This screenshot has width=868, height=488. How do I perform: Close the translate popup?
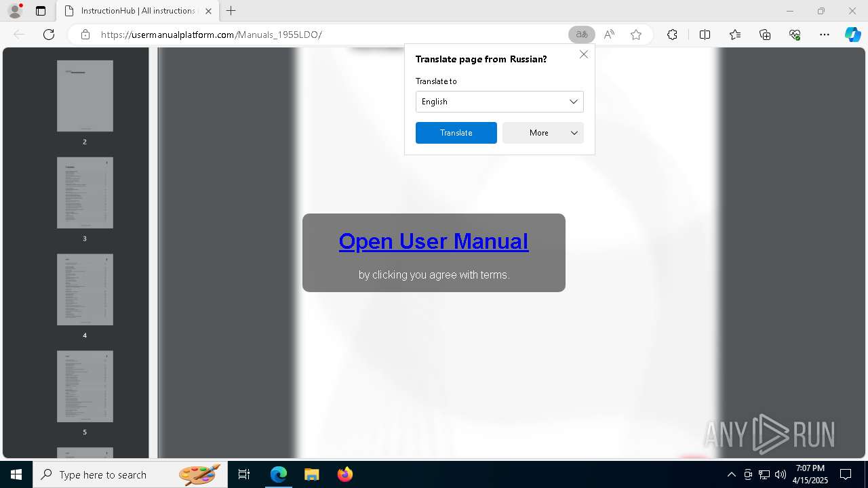click(x=584, y=54)
